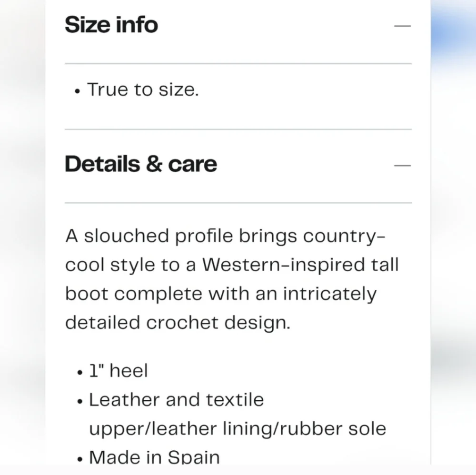Image resolution: width=476 pixels, height=475 pixels.
Task: Click "detailed crochet design" text
Action: 177,323
